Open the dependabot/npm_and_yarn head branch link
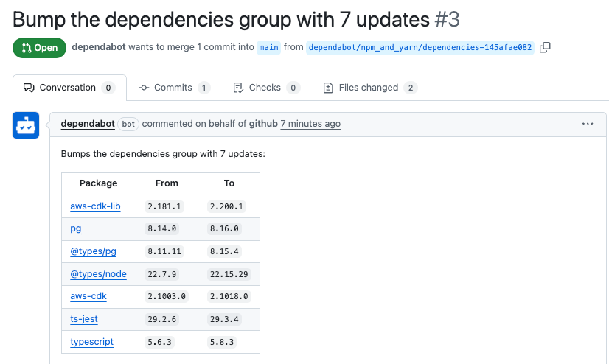Viewport: 609px width, 364px height. click(420, 48)
